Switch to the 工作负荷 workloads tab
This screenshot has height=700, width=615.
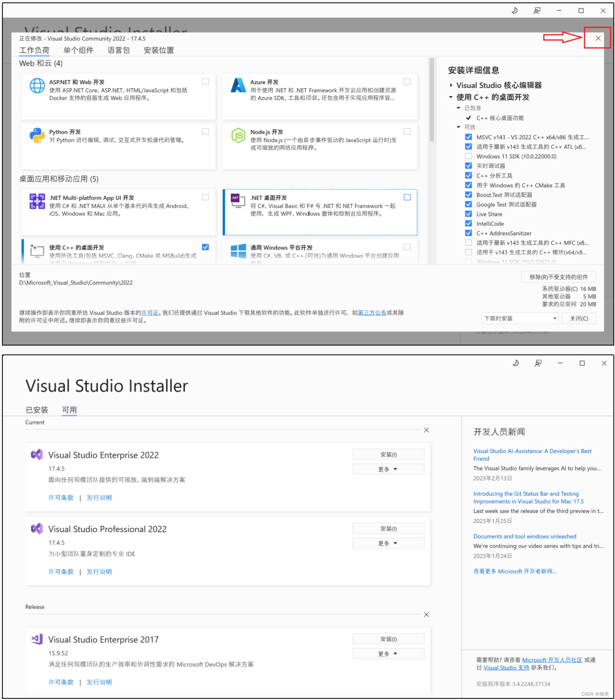[34, 50]
